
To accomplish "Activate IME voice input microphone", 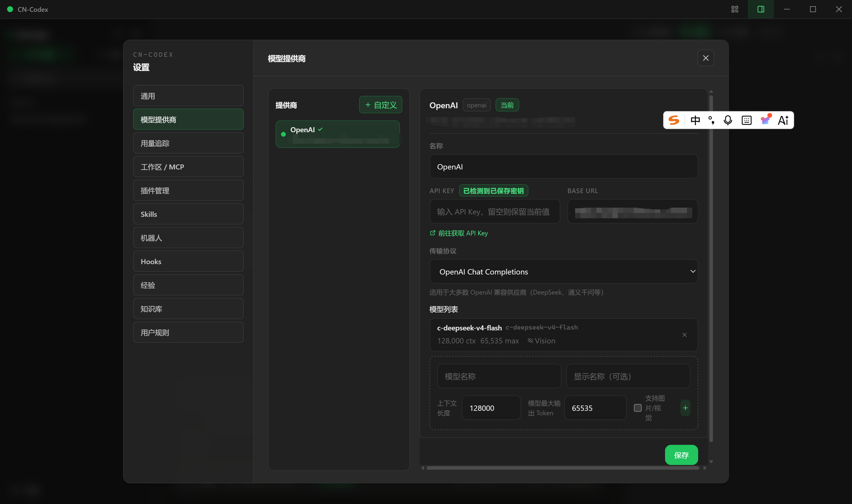I will pyautogui.click(x=728, y=120).
